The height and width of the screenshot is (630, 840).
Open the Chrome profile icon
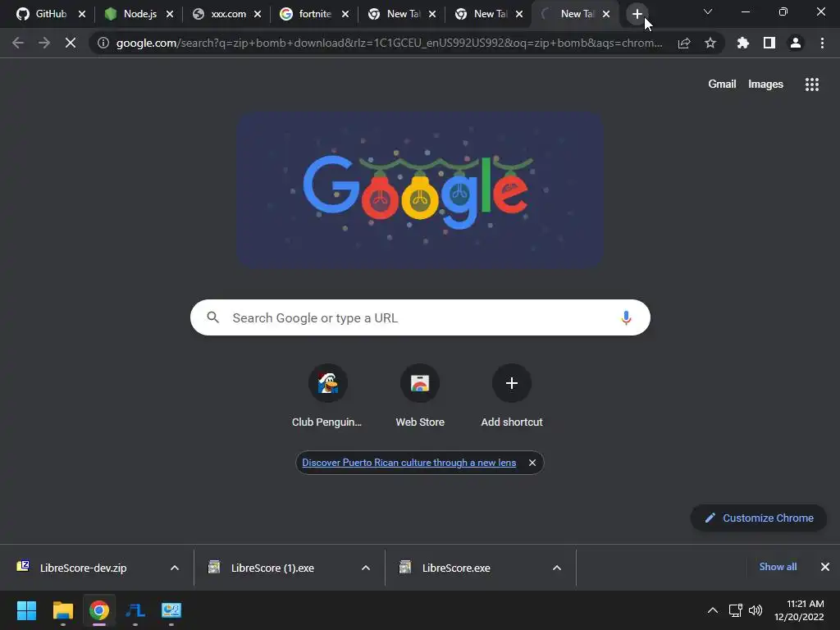[x=796, y=43]
